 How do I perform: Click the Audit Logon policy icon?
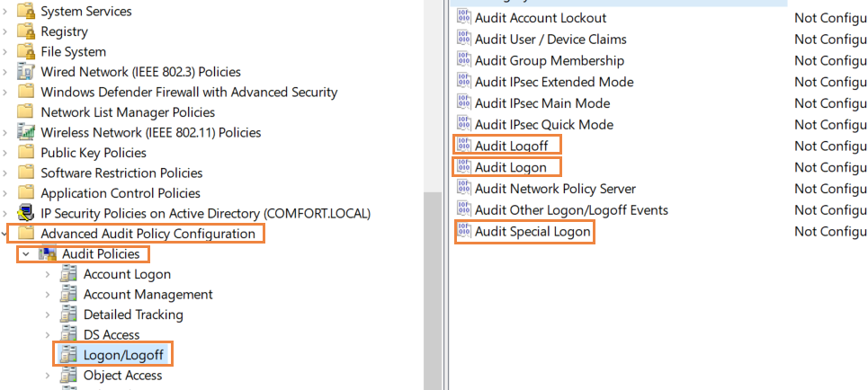(x=464, y=166)
